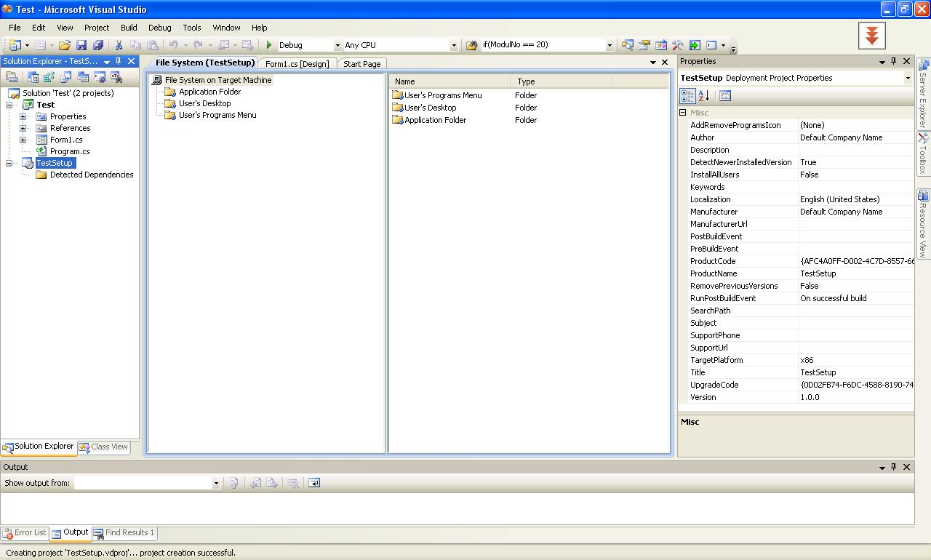Open Property Pages icon in Properties panel
The image size is (931, 560).
pos(724,95)
